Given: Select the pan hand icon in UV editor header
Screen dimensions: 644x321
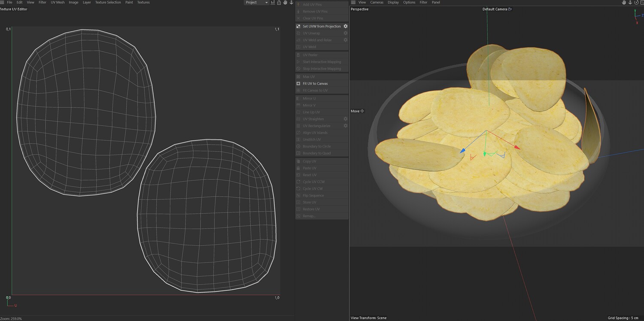Looking at the screenshot, I should tap(285, 3).
